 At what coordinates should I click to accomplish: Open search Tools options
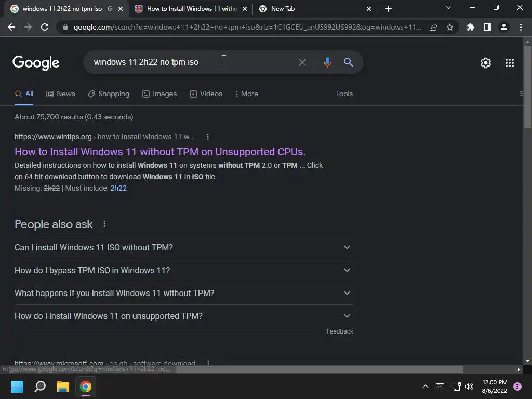pos(344,94)
